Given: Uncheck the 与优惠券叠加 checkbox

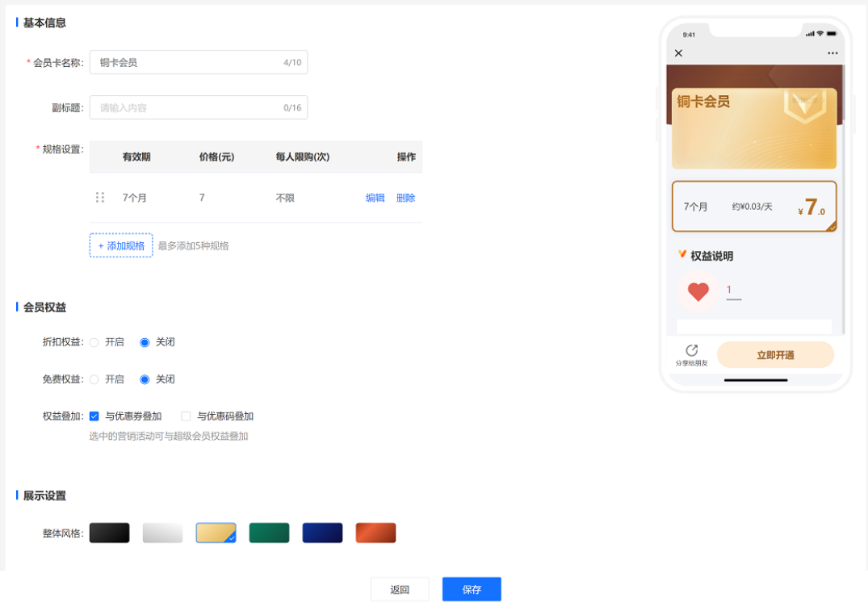Looking at the screenshot, I should pyautogui.click(x=94, y=415).
